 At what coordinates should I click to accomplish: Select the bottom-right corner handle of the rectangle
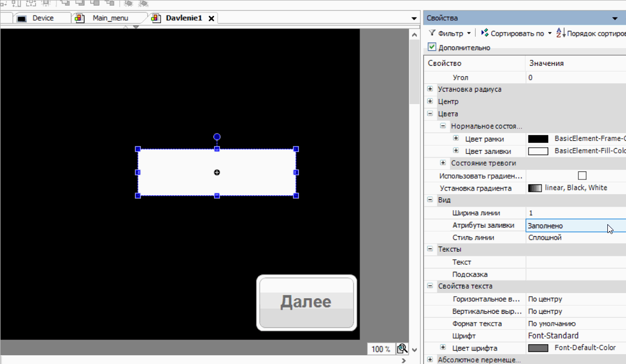click(x=296, y=196)
